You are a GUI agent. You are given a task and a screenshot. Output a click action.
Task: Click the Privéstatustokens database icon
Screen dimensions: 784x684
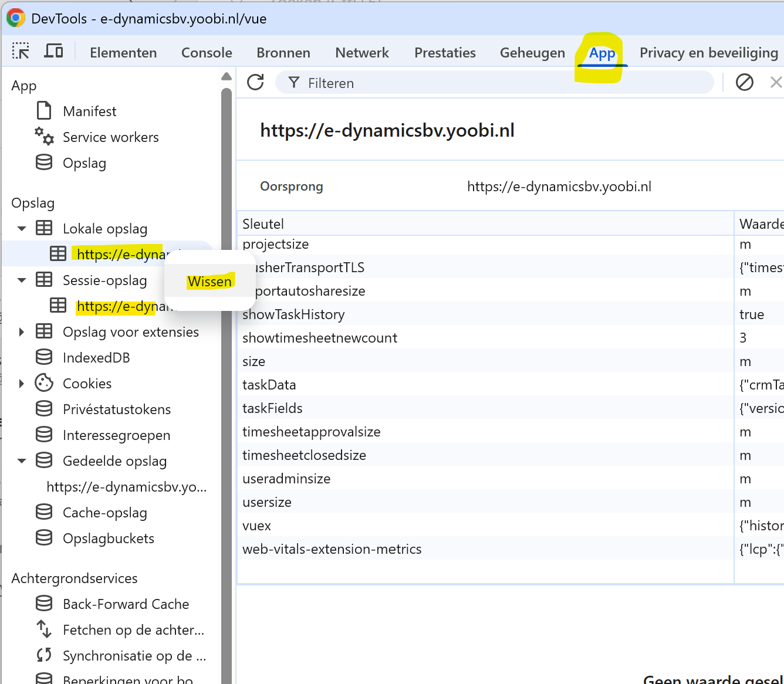(44, 409)
